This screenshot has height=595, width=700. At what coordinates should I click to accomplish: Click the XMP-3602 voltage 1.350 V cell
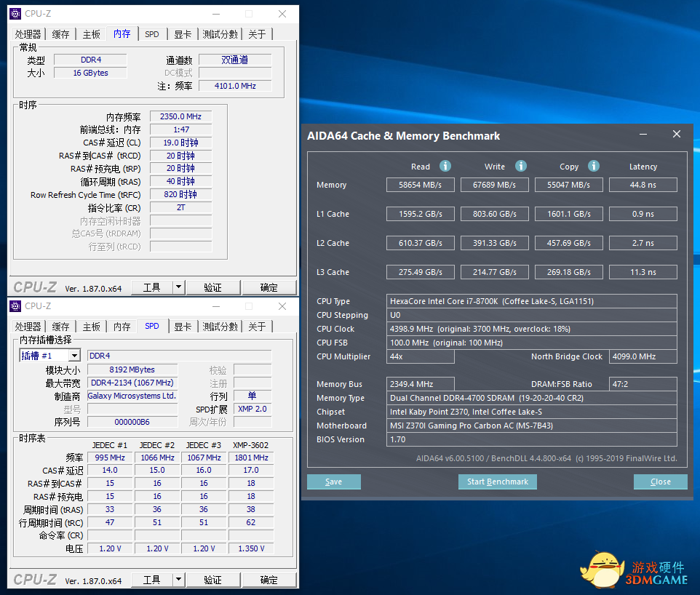251,548
